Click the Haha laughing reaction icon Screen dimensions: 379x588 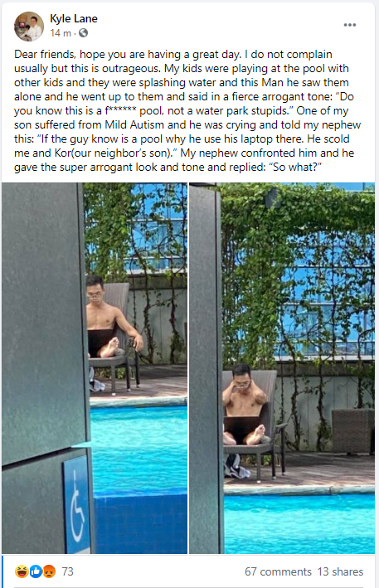coord(22,571)
